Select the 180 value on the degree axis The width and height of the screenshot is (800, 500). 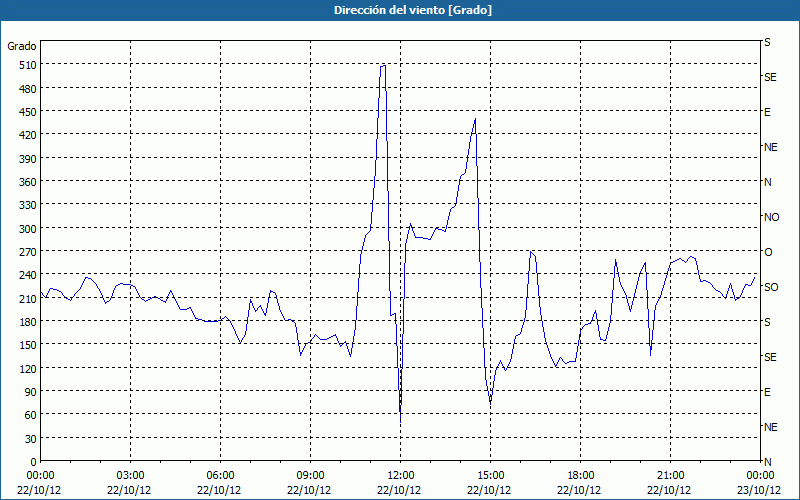click(28, 322)
